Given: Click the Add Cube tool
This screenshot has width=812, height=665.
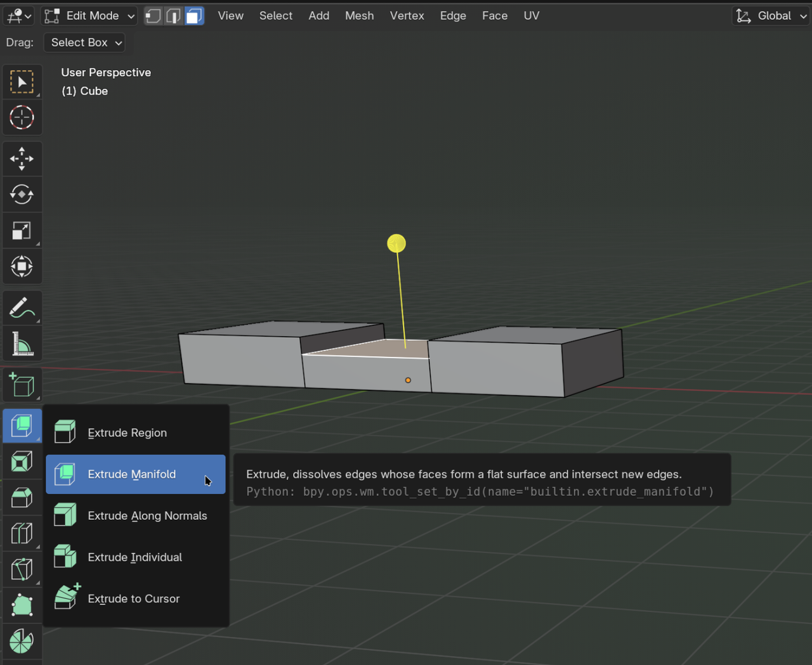Looking at the screenshot, I should tap(22, 385).
